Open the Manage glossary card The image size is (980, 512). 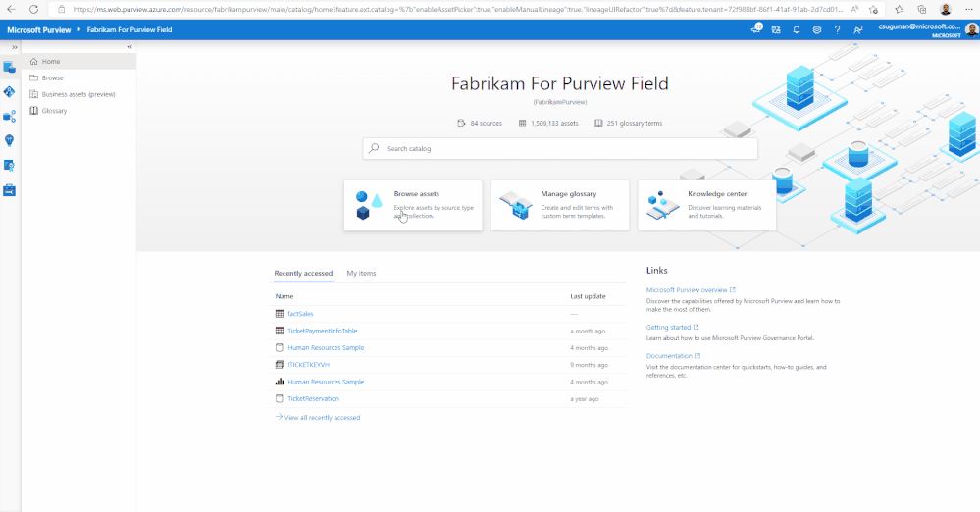point(560,205)
